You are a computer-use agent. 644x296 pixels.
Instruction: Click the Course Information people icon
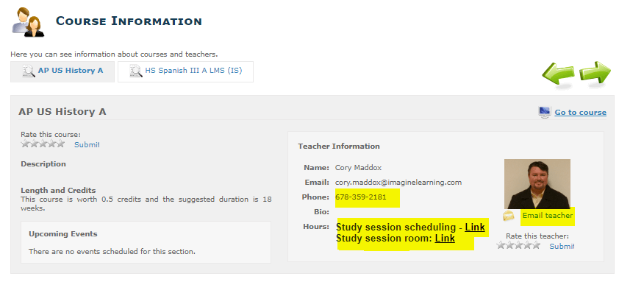click(x=28, y=22)
